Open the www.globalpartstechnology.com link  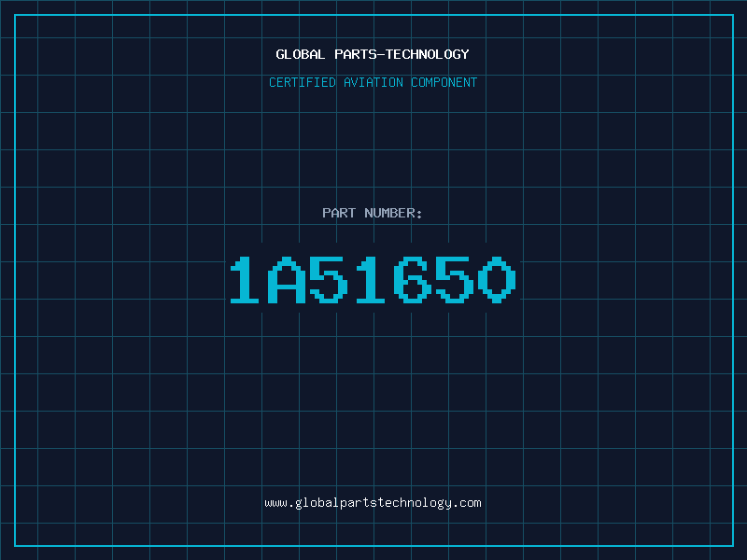click(x=373, y=503)
